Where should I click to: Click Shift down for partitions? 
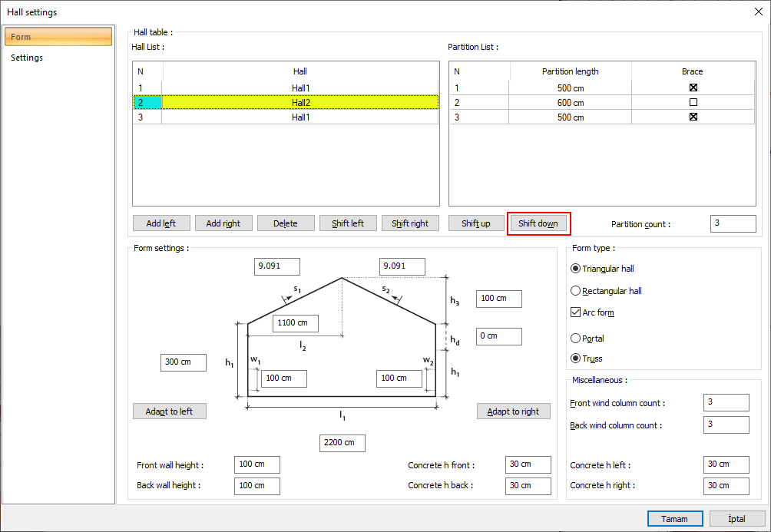pos(538,223)
